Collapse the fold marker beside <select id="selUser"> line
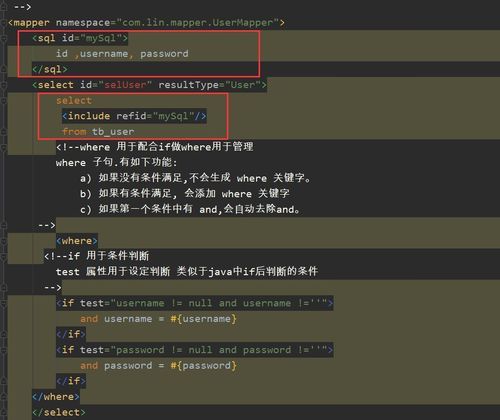500x420 pixels. click(4, 85)
